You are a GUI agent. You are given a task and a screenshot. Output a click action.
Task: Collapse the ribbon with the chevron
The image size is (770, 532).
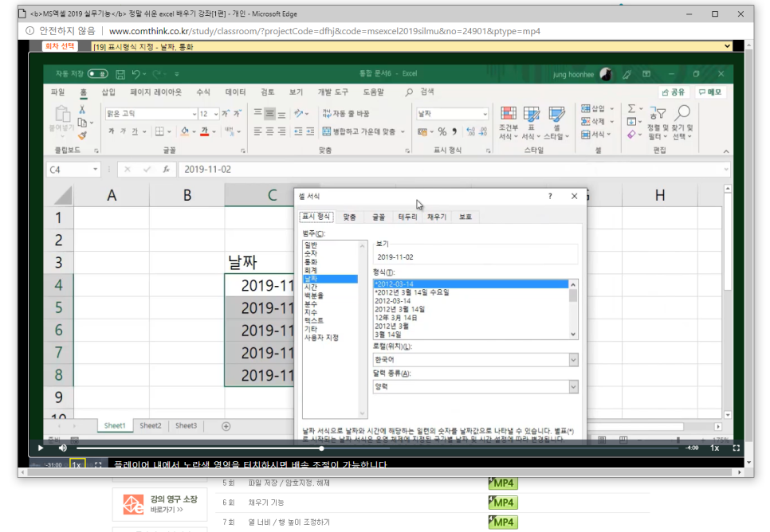point(726,151)
